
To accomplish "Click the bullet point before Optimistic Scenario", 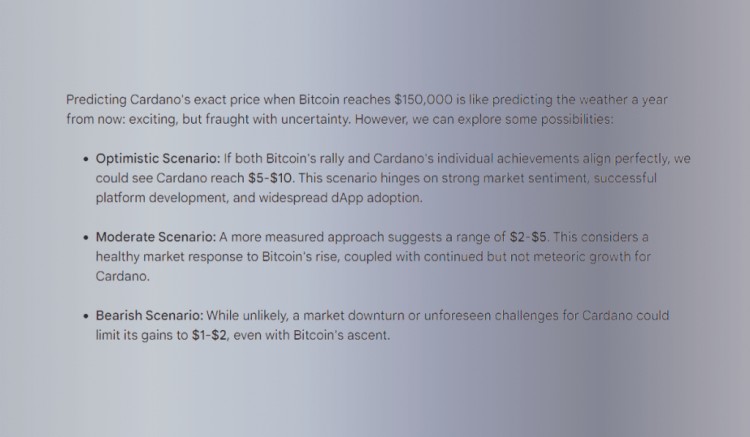I will (86, 159).
